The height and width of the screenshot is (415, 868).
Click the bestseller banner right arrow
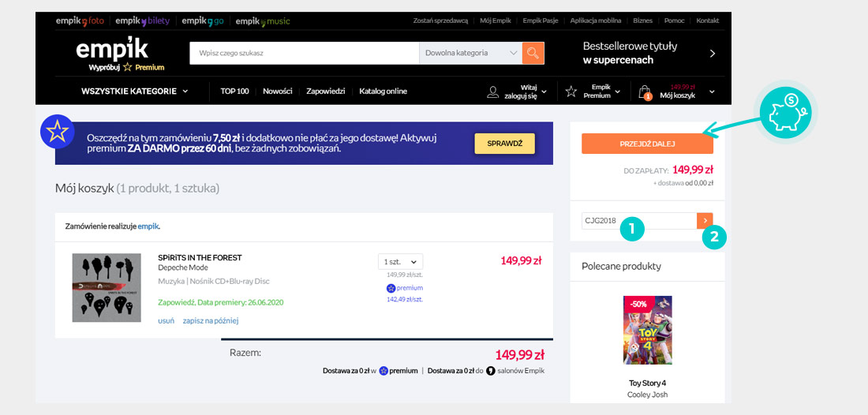tap(713, 54)
